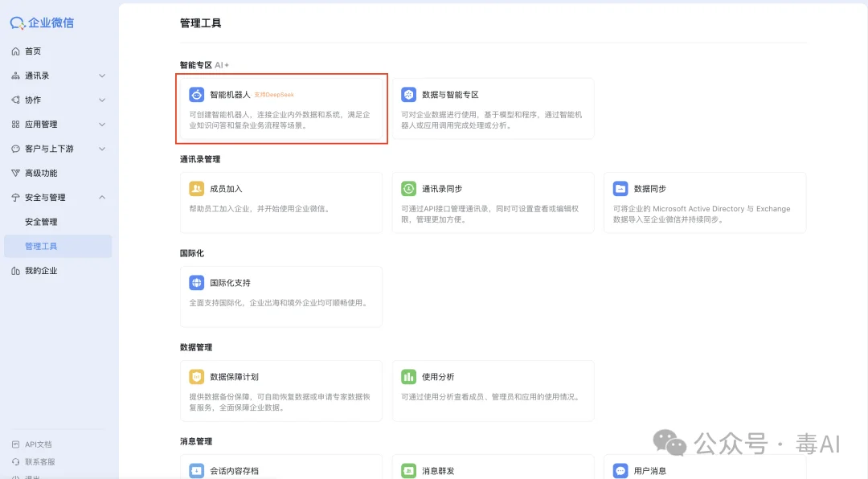This screenshot has height=479, width=868.
Task: Open 通讯录同步 using its sync icon
Action: [x=408, y=188]
